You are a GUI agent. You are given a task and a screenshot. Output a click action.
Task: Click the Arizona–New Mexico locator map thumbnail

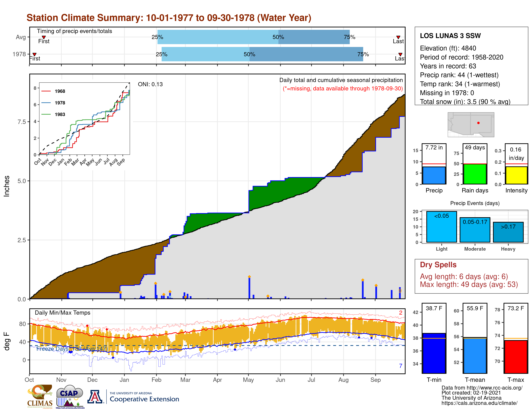[471, 124]
